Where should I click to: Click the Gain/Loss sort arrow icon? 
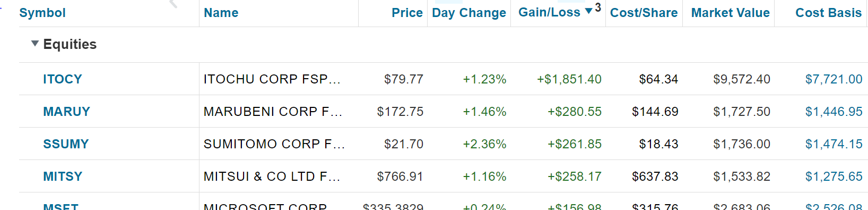(x=588, y=11)
